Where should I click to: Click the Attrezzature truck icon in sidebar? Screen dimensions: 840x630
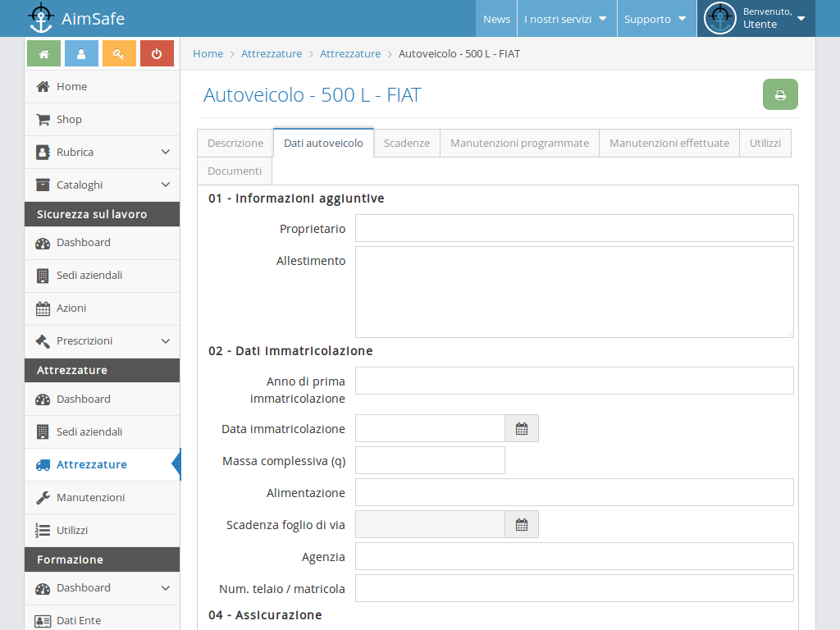[43, 465]
